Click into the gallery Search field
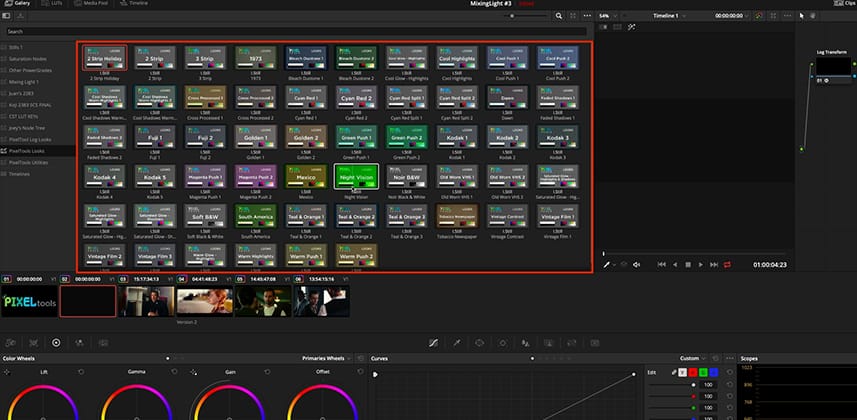The image size is (857, 420). click(296, 32)
